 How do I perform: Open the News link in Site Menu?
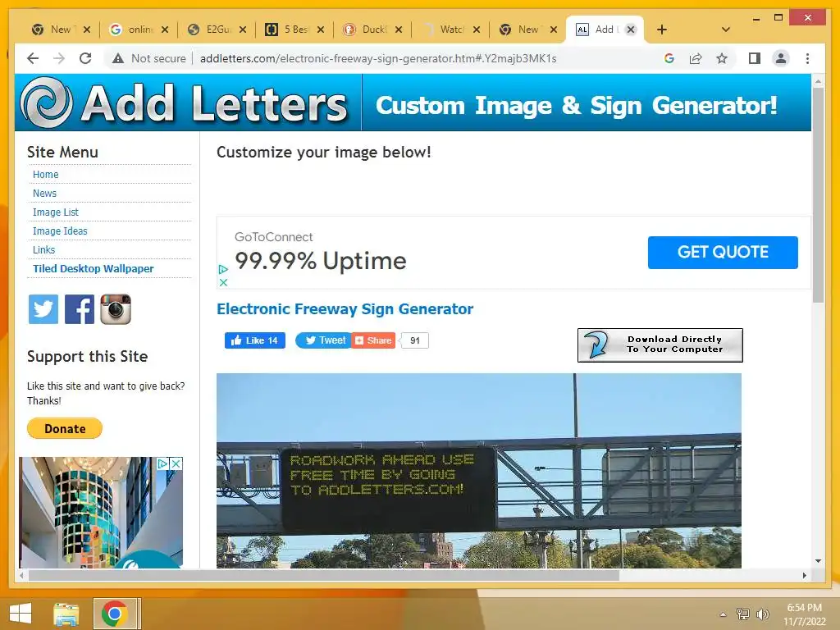click(44, 193)
